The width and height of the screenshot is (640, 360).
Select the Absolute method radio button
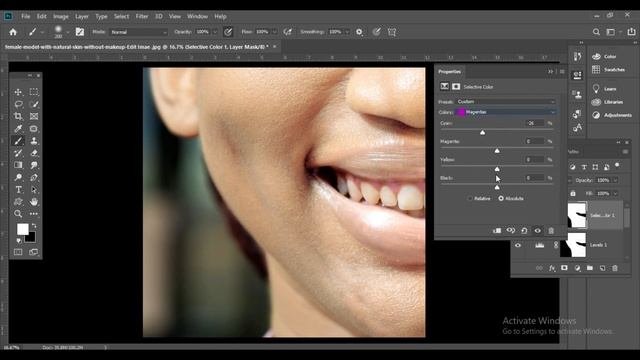point(501,198)
